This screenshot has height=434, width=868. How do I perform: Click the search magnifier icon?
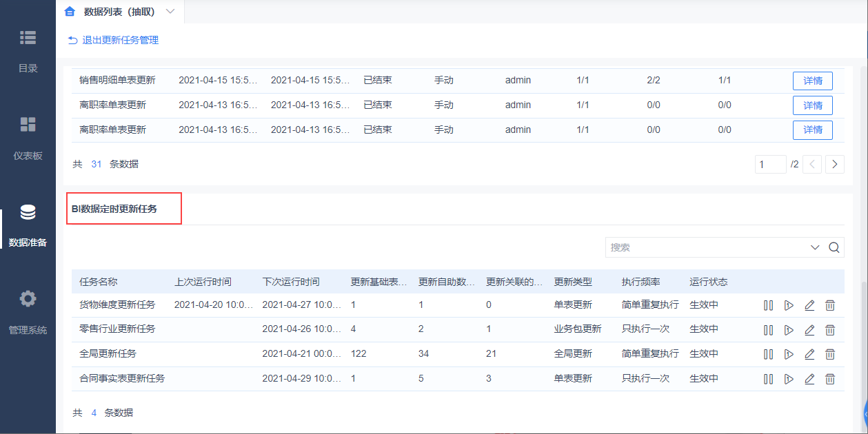pyautogui.click(x=834, y=247)
